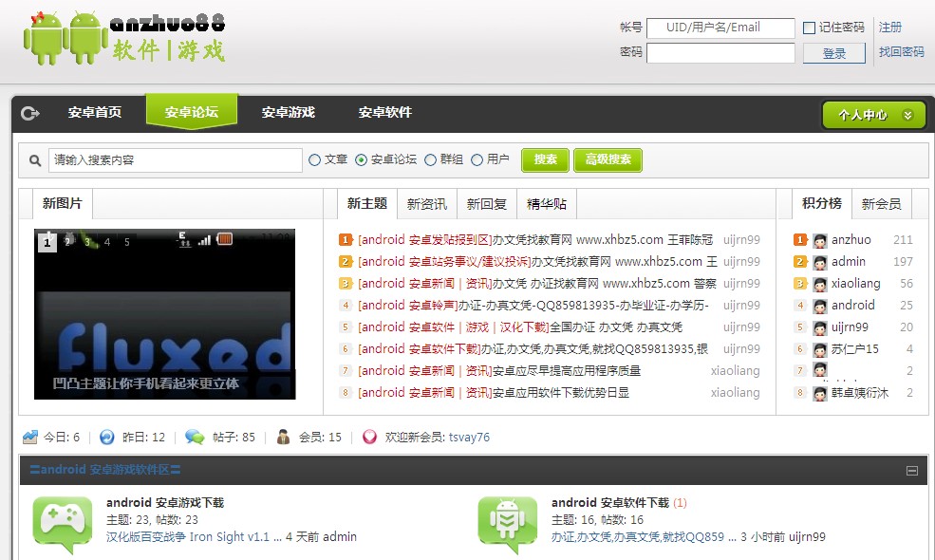Click xiaoliang's avatar in ranking list
935x560 pixels.
click(820, 284)
